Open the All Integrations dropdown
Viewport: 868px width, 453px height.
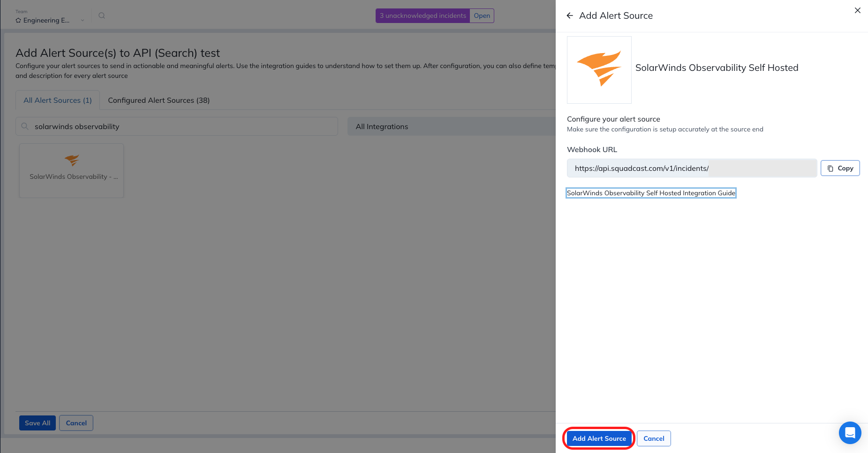450,126
